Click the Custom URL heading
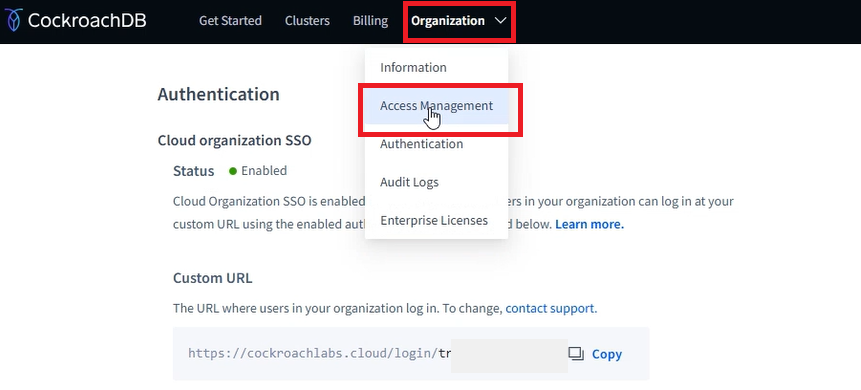 pyautogui.click(x=213, y=278)
